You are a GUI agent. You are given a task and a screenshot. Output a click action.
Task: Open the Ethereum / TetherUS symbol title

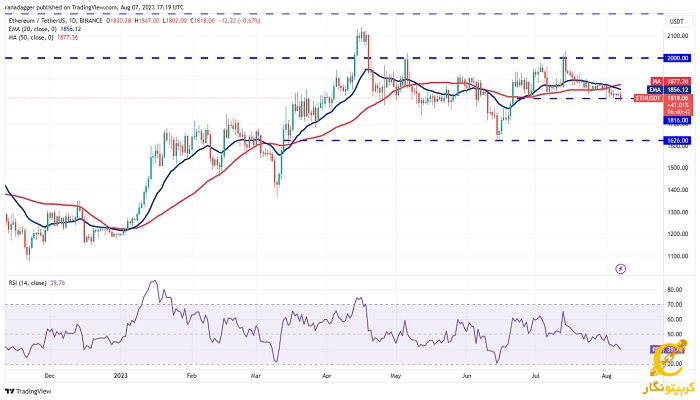coord(55,21)
